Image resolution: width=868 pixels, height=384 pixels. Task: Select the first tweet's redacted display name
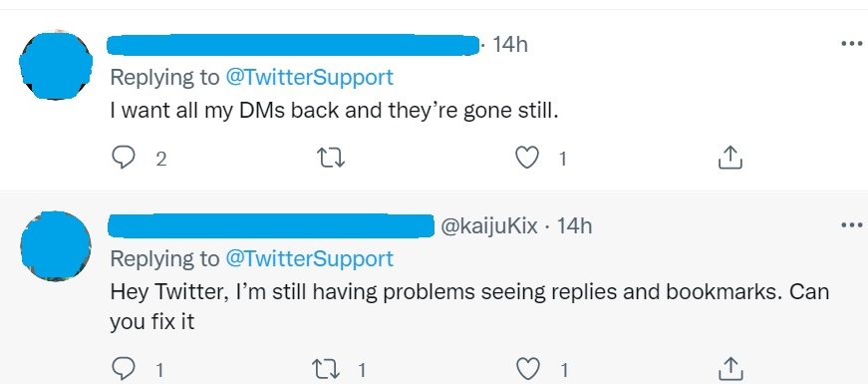pos(293,44)
